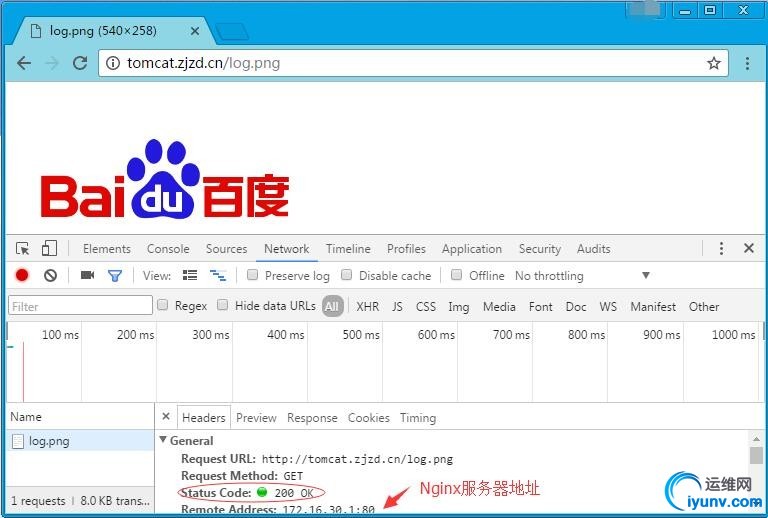
Task: View site information icon in address bar
Action: point(113,63)
